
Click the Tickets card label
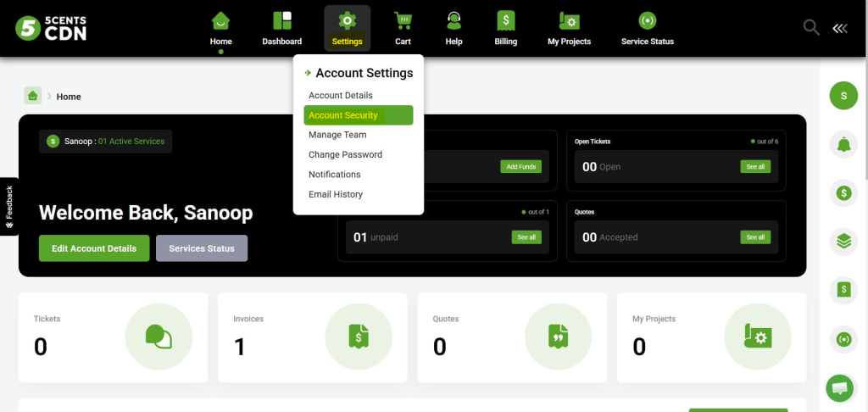(x=47, y=319)
